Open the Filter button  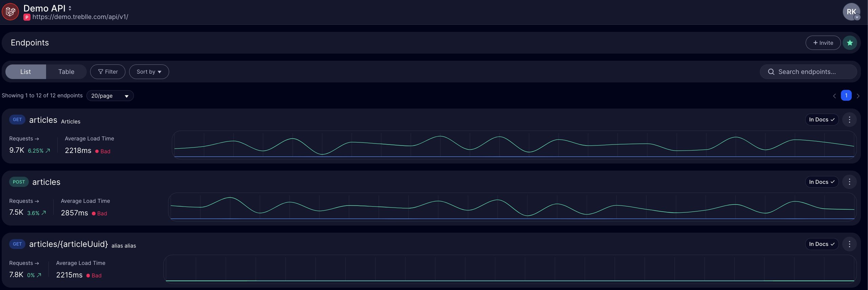(108, 72)
